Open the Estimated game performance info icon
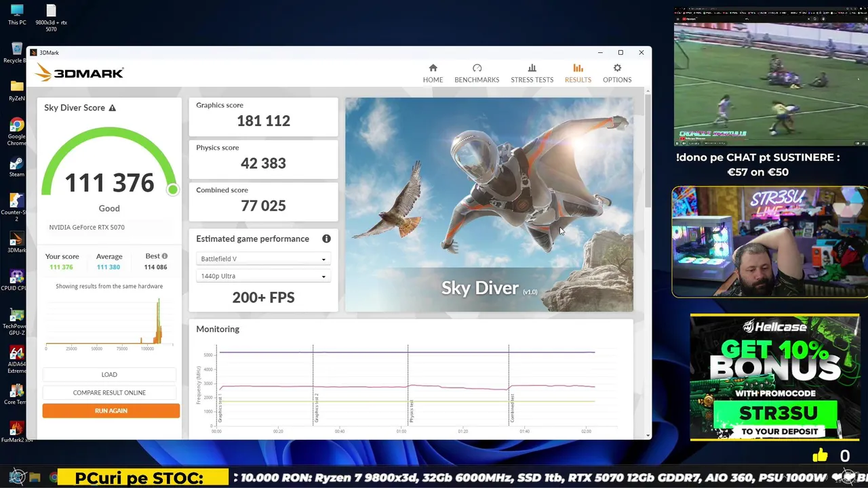 click(326, 239)
